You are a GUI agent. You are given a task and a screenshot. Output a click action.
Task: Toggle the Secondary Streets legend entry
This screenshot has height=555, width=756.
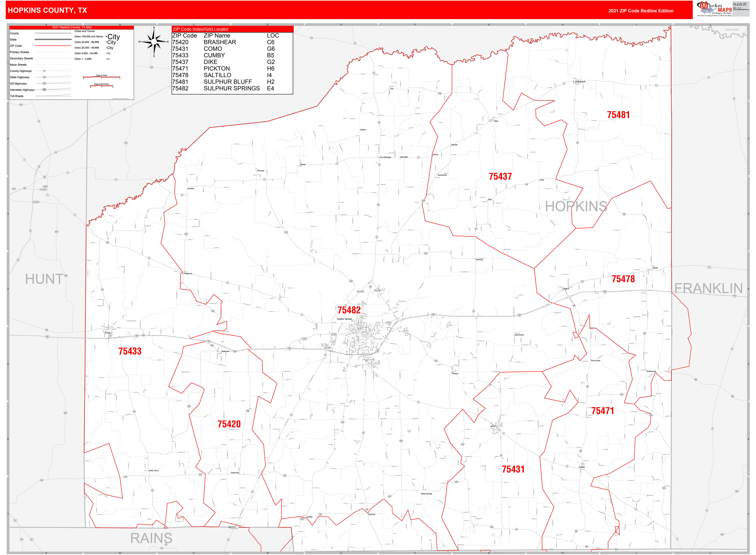click(x=22, y=58)
